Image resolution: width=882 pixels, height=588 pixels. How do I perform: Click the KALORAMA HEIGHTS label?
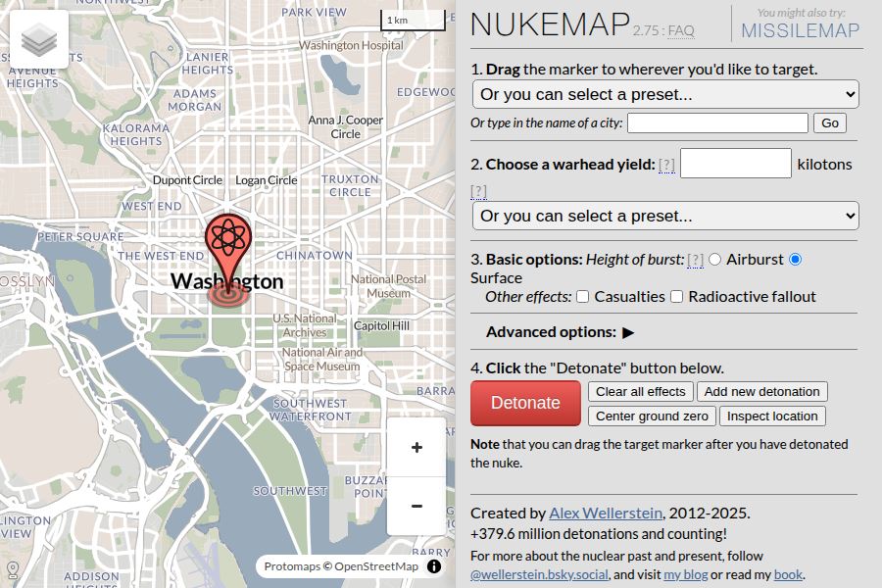pos(136,134)
